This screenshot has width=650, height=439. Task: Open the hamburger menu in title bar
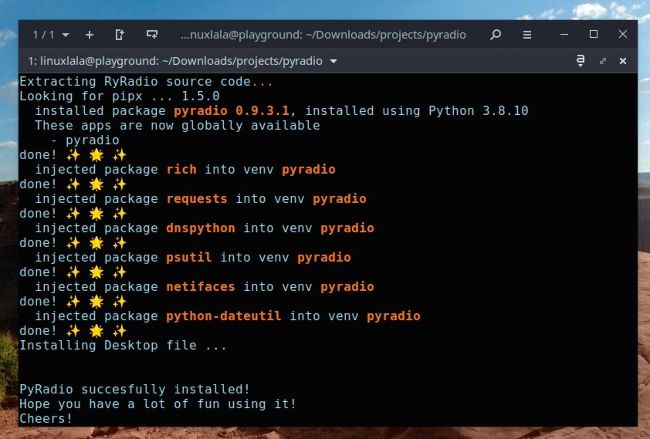pyautogui.click(x=527, y=35)
